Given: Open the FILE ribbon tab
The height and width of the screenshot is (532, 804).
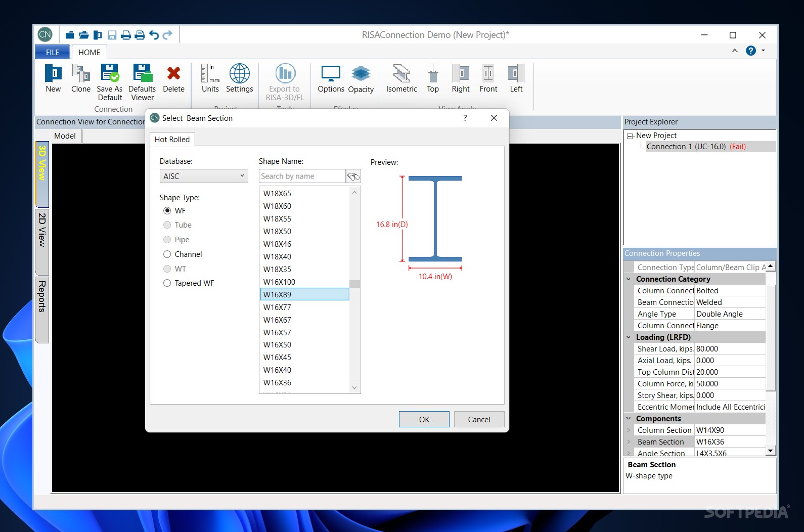Looking at the screenshot, I should click(x=53, y=52).
